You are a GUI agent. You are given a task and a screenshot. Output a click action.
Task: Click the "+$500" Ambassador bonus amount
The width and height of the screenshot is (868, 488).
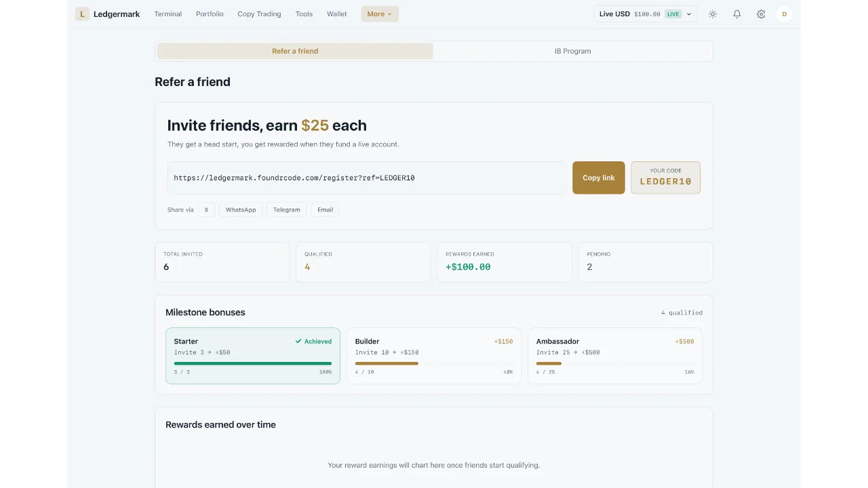point(684,342)
